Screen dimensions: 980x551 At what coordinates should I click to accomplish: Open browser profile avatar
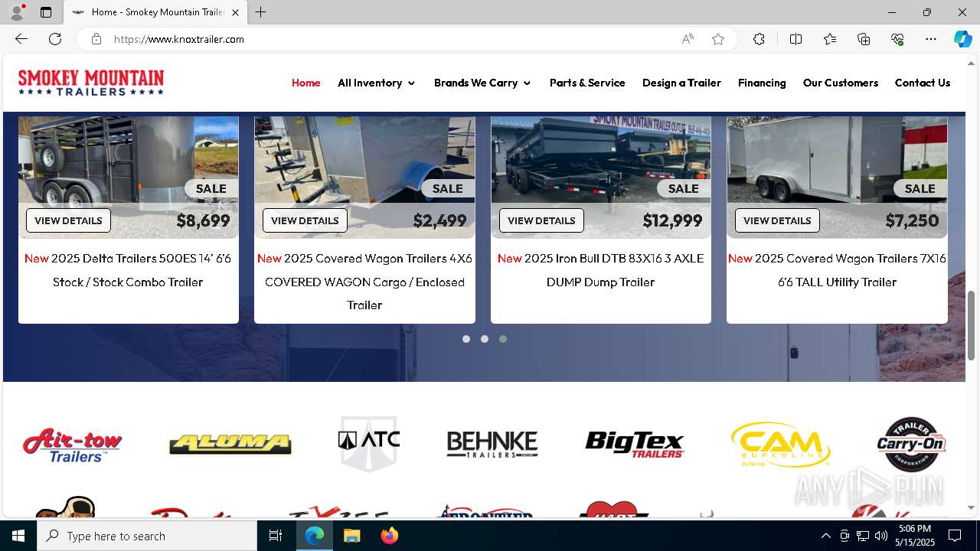click(x=17, y=12)
